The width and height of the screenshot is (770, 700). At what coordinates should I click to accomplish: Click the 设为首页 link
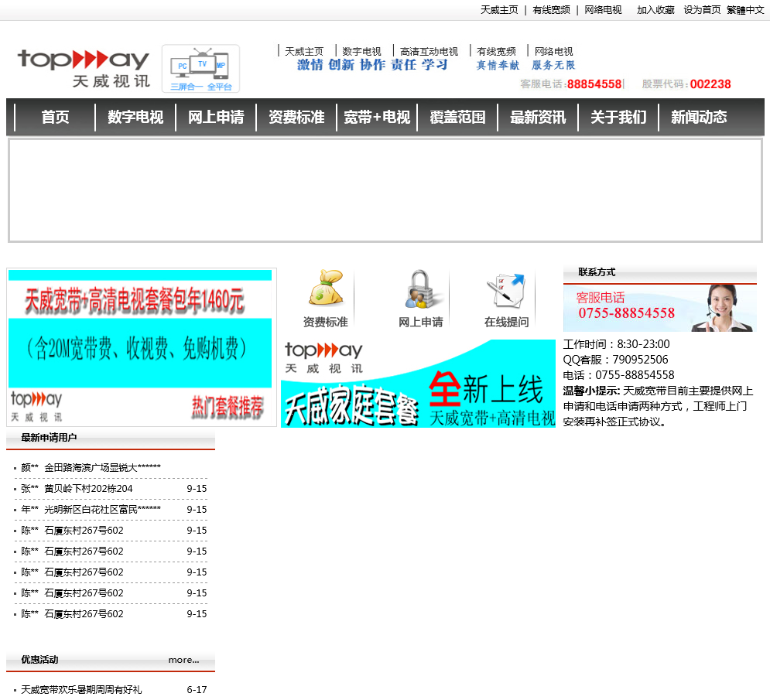click(702, 10)
